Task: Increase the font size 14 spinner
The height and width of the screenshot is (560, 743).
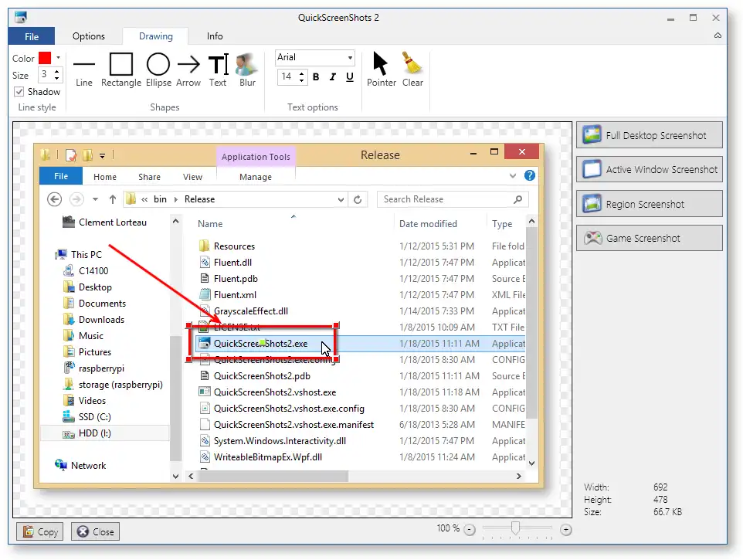Action: coord(301,73)
